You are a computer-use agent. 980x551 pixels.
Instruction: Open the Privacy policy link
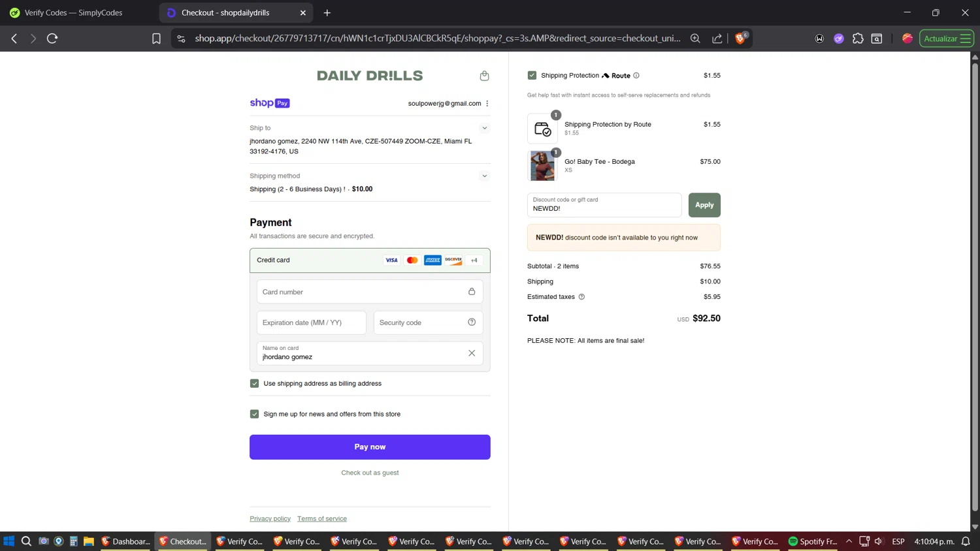[x=270, y=518]
